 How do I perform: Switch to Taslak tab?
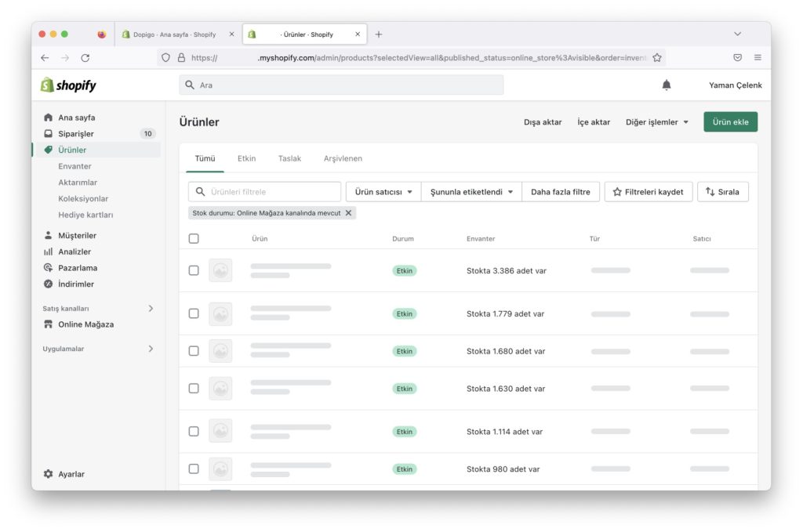point(289,158)
